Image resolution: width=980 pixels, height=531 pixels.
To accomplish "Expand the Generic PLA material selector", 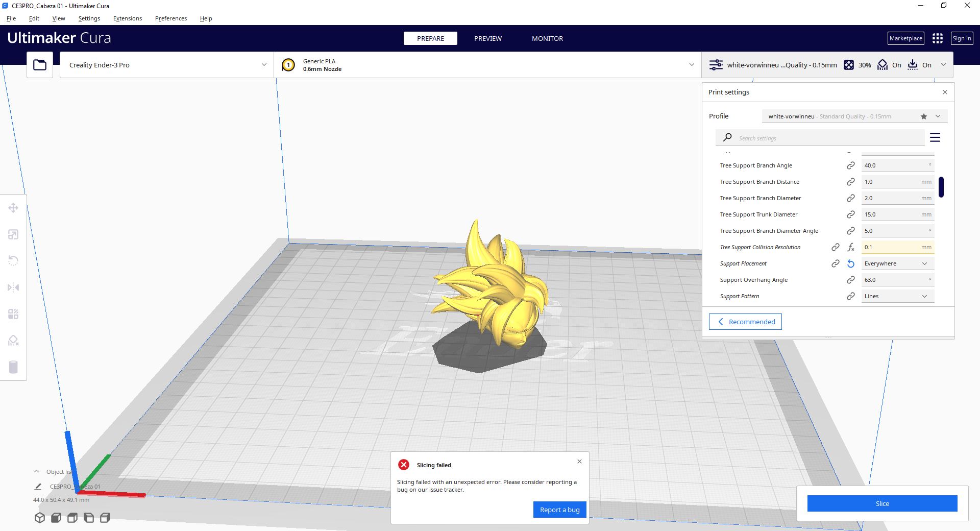I will tap(487, 65).
